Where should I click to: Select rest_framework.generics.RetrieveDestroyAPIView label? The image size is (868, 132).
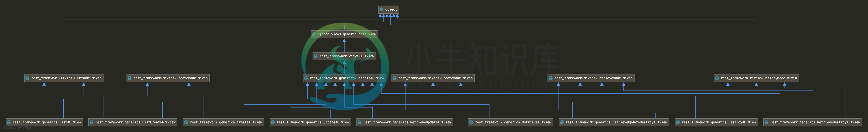tap(815, 123)
